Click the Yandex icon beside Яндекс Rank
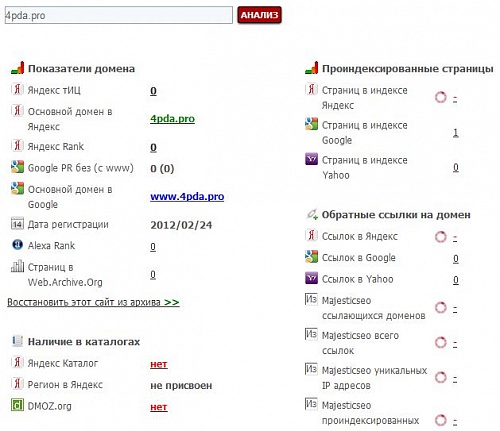Viewport: 500px width, 431px height. point(17,146)
